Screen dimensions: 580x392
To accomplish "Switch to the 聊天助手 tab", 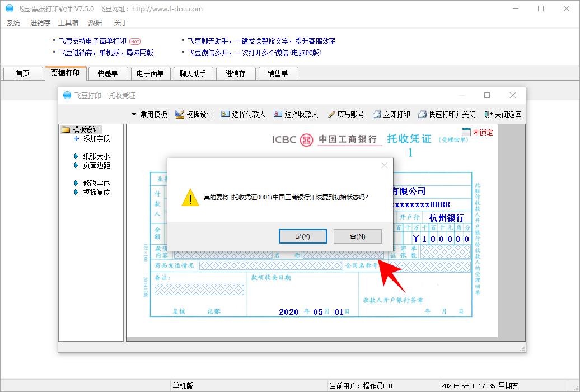I will [193, 73].
